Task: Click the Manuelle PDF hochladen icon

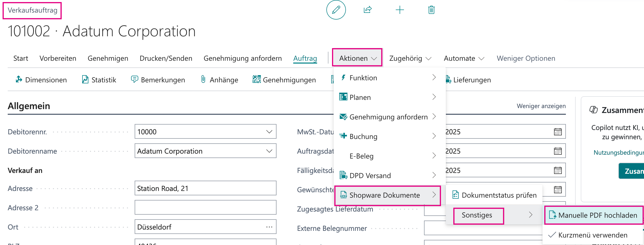Action: tap(553, 215)
